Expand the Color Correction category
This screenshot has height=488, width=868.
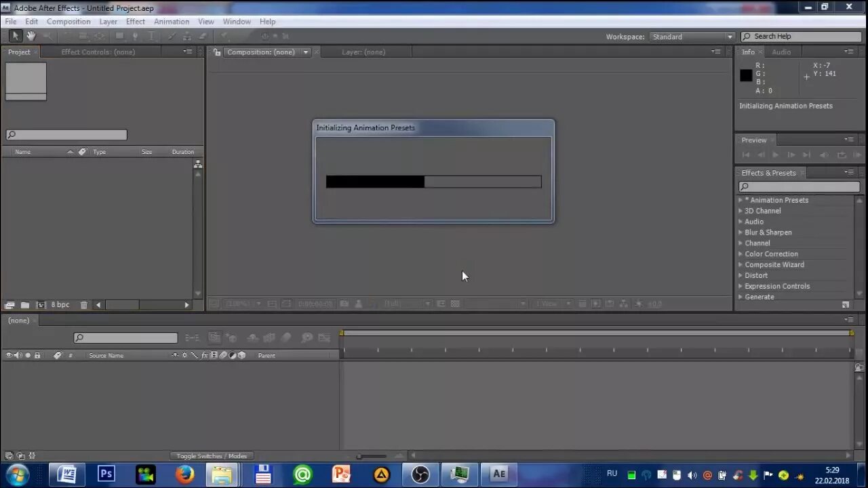tap(741, 254)
